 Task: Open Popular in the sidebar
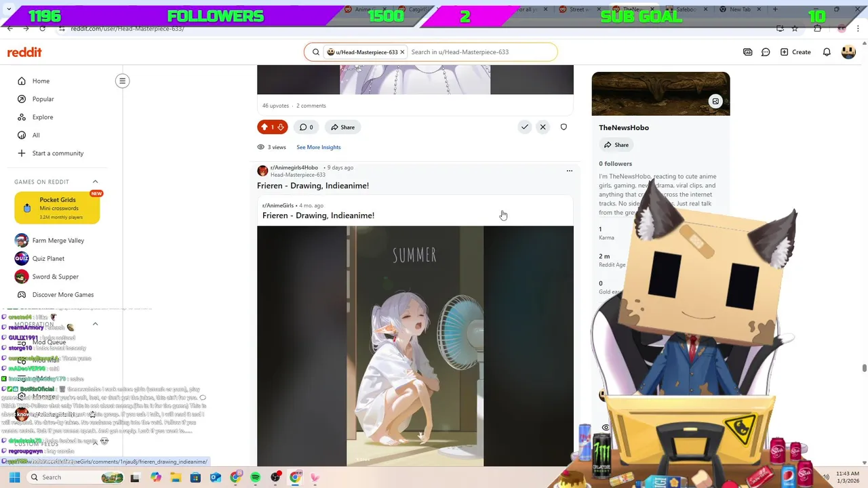tap(43, 99)
